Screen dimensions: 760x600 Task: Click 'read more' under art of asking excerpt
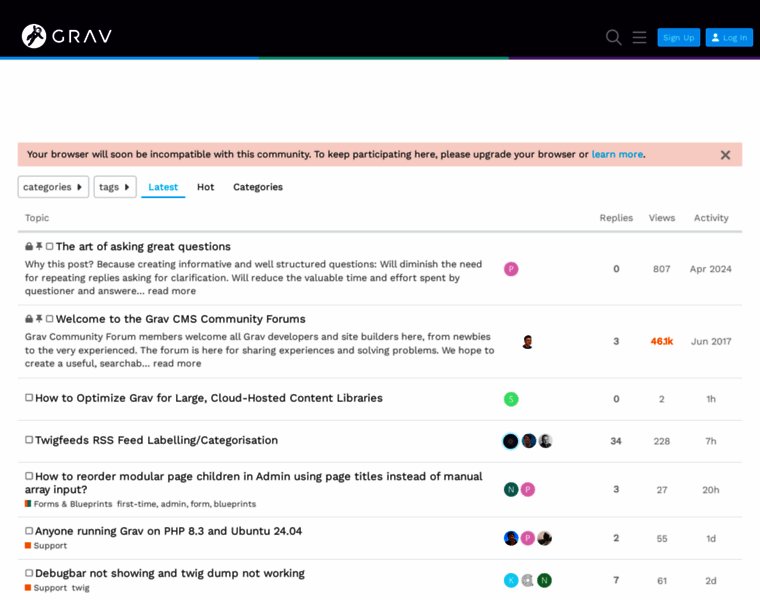pyautogui.click(x=172, y=291)
